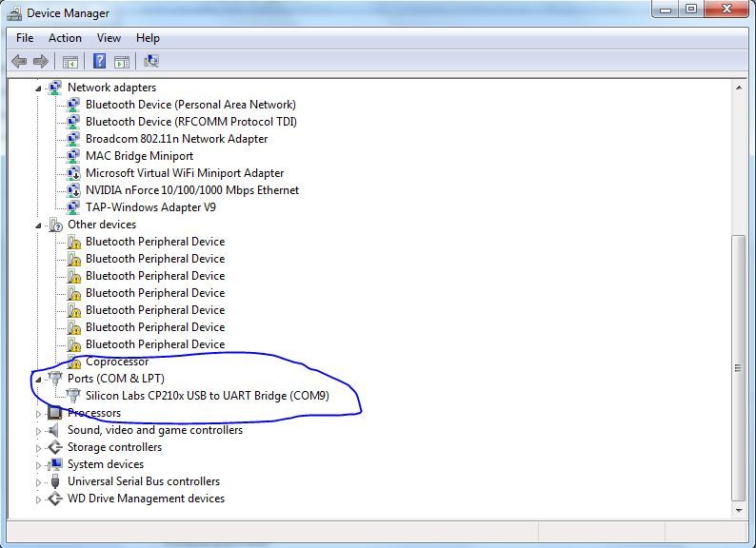Select the System devices label
This screenshot has width=756, height=548.
tap(106, 464)
